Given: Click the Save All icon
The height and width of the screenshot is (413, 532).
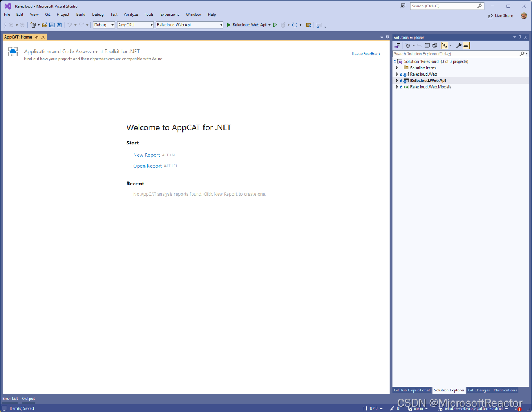Looking at the screenshot, I should (x=59, y=25).
